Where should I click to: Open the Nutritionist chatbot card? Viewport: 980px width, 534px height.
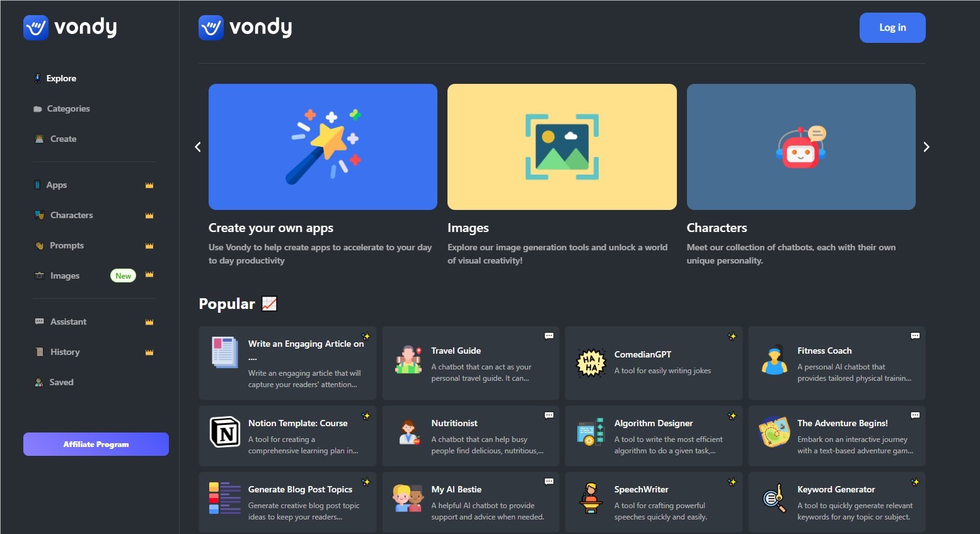click(x=471, y=436)
